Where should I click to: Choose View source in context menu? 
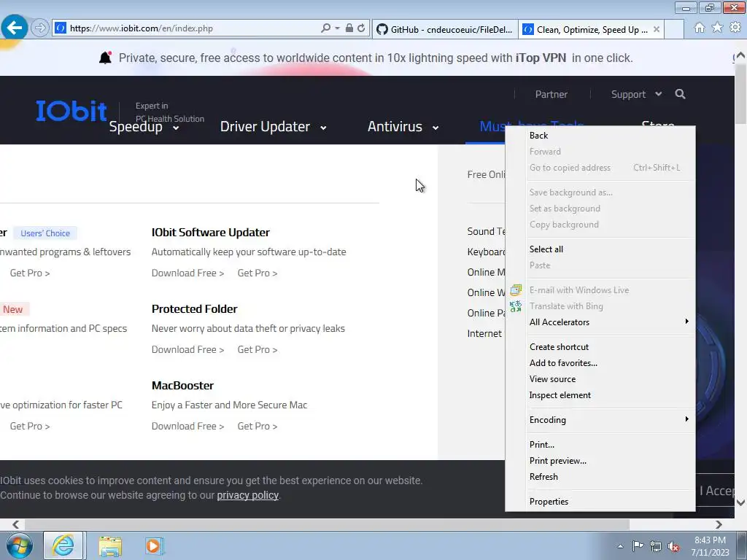(600, 379)
